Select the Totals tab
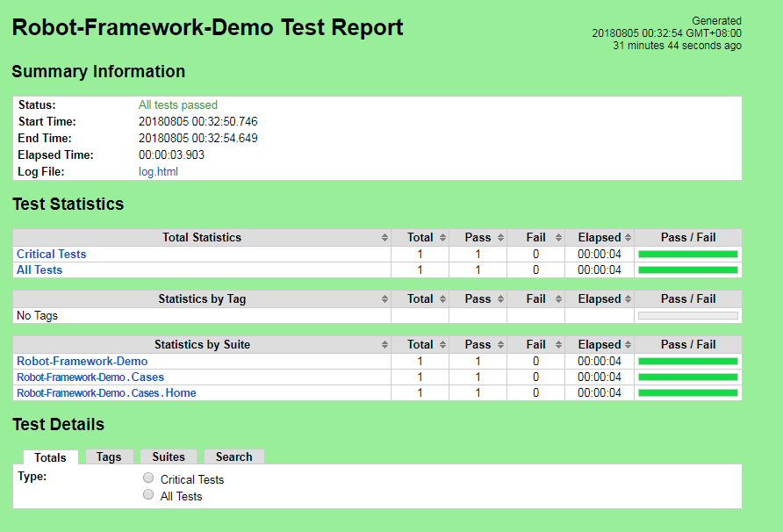This screenshot has width=783, height=532. tap(50, 457)
